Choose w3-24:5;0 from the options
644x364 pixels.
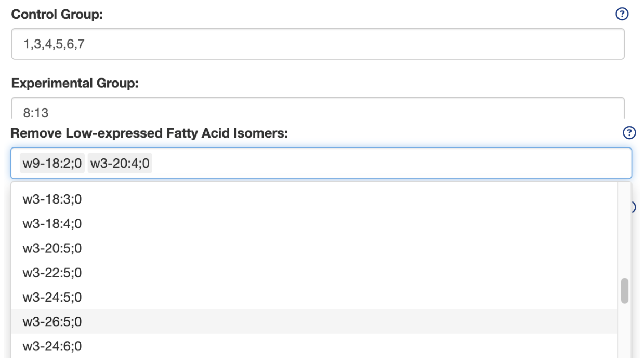pyautogui.click(x=52, y=298)
